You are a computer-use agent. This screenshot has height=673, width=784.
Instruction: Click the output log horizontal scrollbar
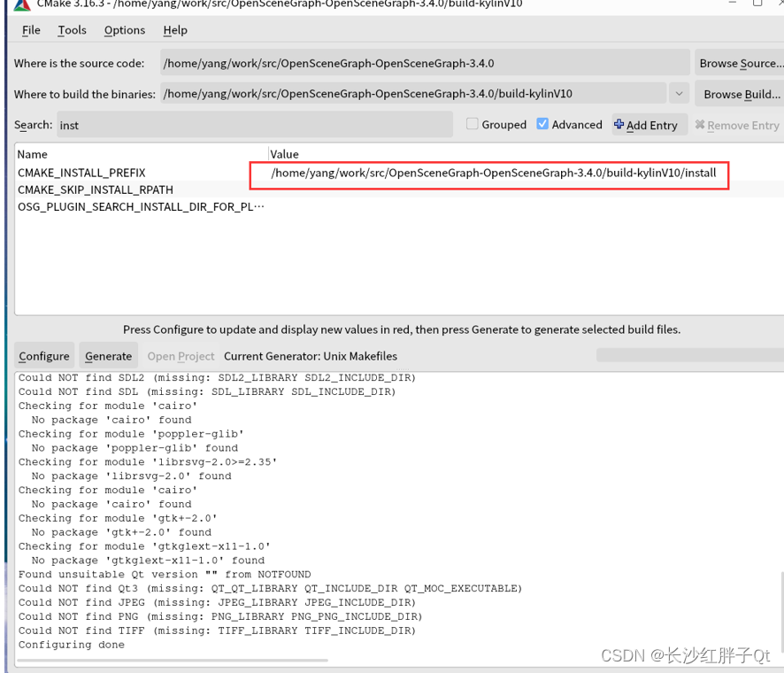[173, 661]
